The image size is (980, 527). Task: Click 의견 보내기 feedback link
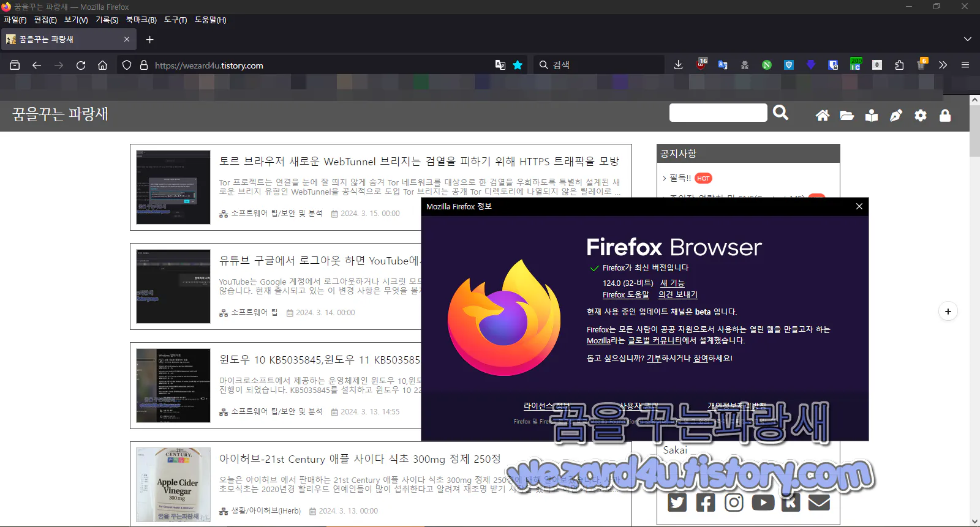tap(678, 294)
